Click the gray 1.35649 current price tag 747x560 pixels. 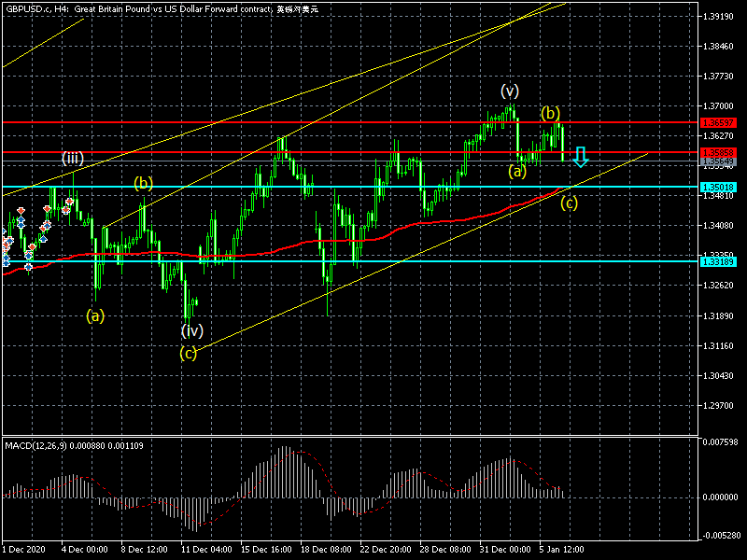[718, 161]
